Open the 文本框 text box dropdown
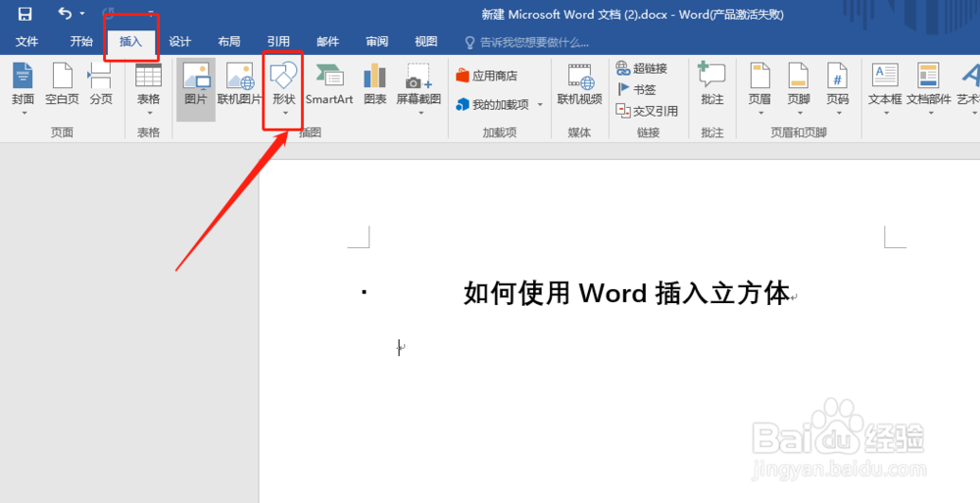Screen dimensions: 980x503 point(885,88)
